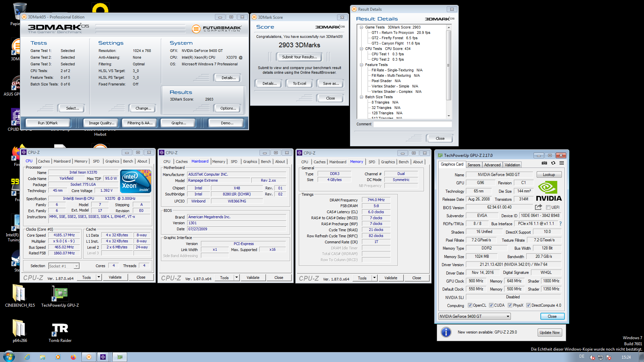The height and width of the screenshot is (362, 644).
Task: Click the Futuremark Corporation logo
Action: click(x=217, y=29)
